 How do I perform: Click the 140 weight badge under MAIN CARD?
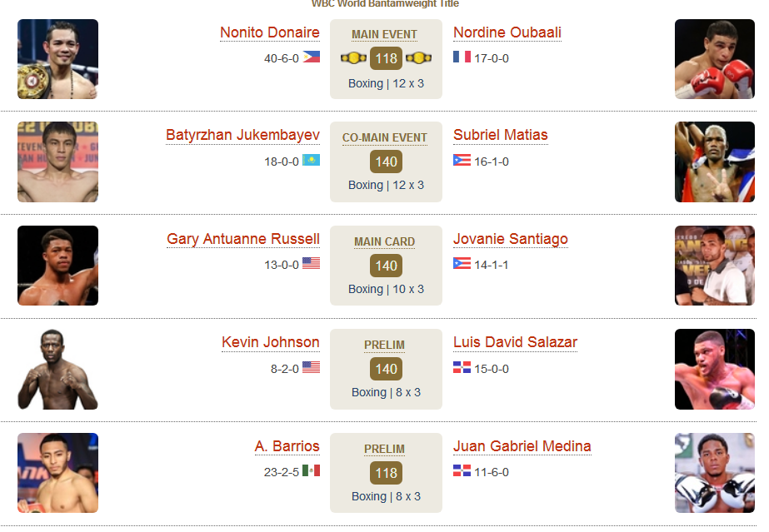[x=386, y=266]
